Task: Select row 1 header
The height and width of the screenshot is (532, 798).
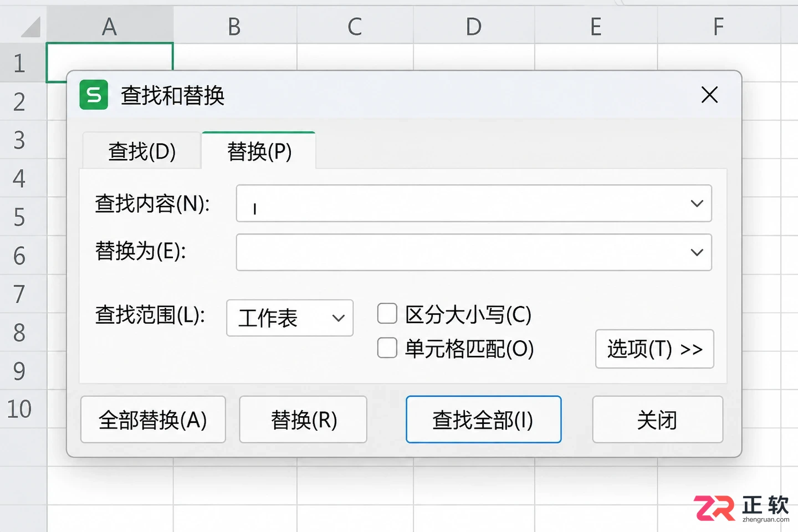Action: tap(22, 63)
